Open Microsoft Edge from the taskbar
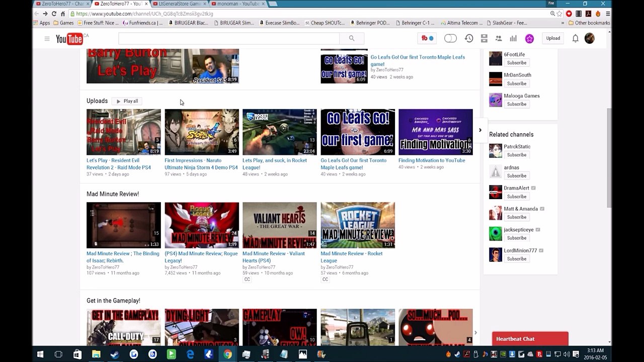Screen dimensions: 644x362 pyautogui.click(x=190, y=354)
